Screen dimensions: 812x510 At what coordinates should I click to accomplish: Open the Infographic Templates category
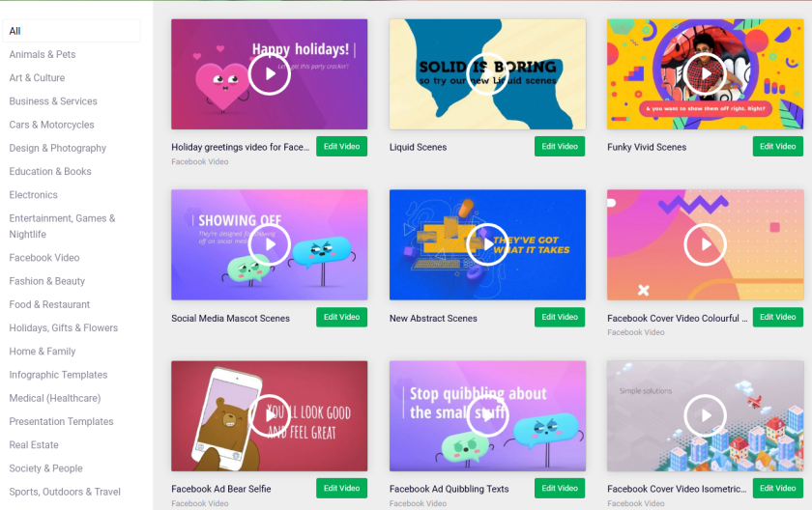pos(58,375)
